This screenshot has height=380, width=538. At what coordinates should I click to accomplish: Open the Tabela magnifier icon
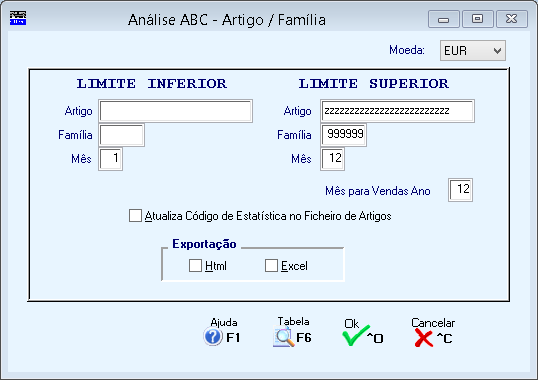[284, 337]
